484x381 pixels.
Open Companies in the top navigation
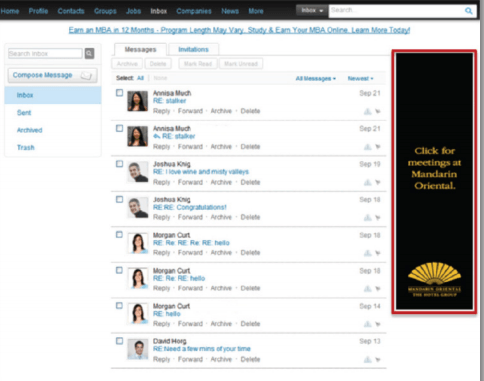[194, 11]
